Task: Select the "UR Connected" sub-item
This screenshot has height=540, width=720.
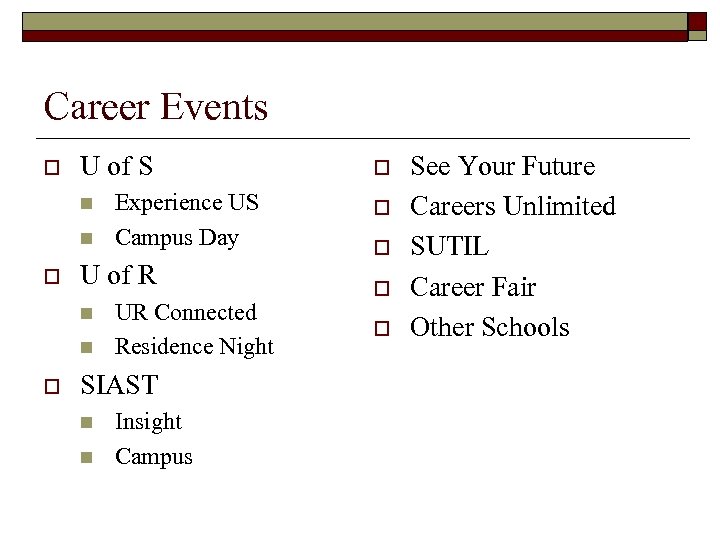Action: coord(185,312)
